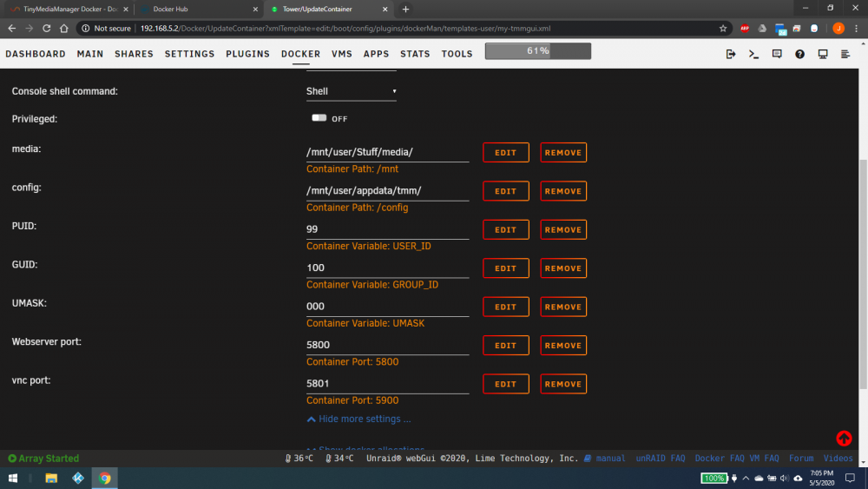
Task: Edit the GUID variable
Action: tap(505, 268)
